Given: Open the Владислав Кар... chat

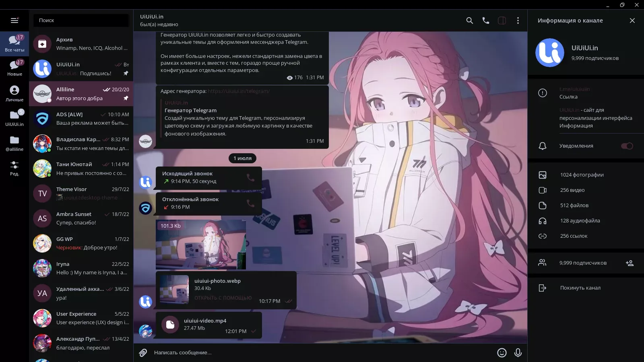Looking at the screenshot, I should [81, 144].
